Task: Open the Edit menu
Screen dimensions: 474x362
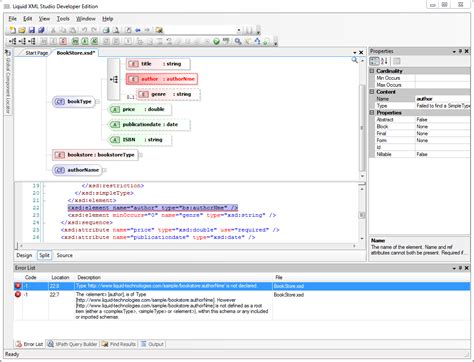Action: pyautogui.click(x=28, y=19)
